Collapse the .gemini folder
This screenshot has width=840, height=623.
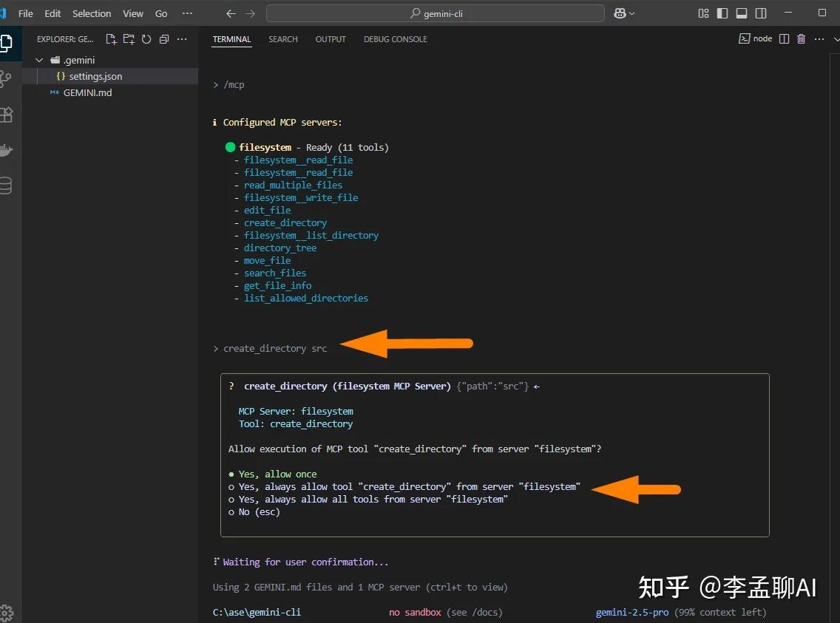pos(39,60)
